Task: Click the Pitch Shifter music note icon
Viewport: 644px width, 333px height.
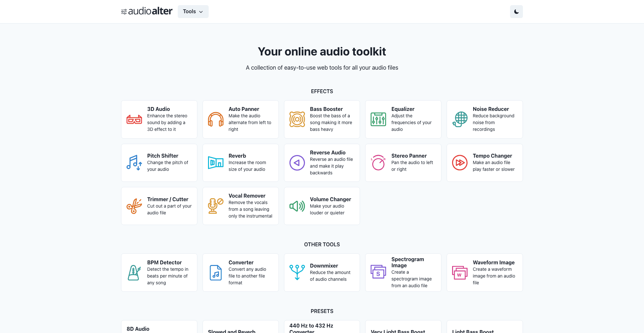Action: [134, 163]
